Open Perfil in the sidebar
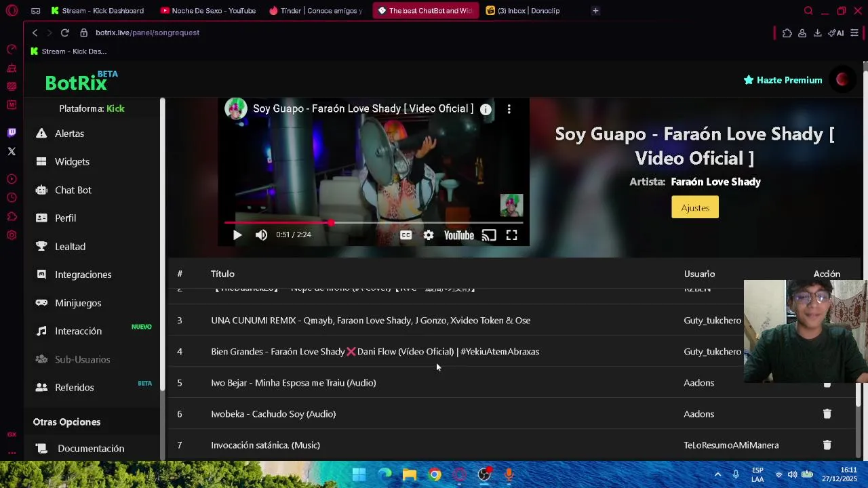Image resolution: width=868 pixels, height=488 pixels. point(65,218)
